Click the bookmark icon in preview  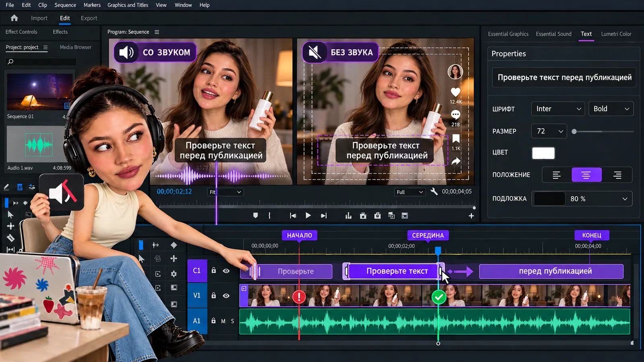(456, 139)
